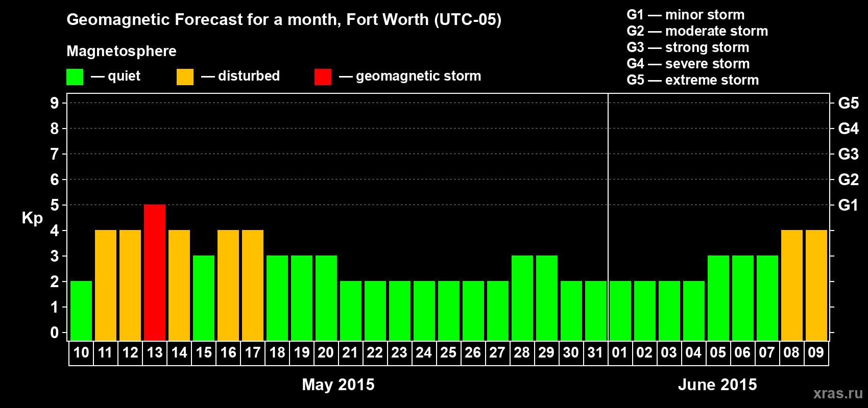Click the G1 label on right axis
The height and width of the screenshot is (408, 868).
pos(849,205)
